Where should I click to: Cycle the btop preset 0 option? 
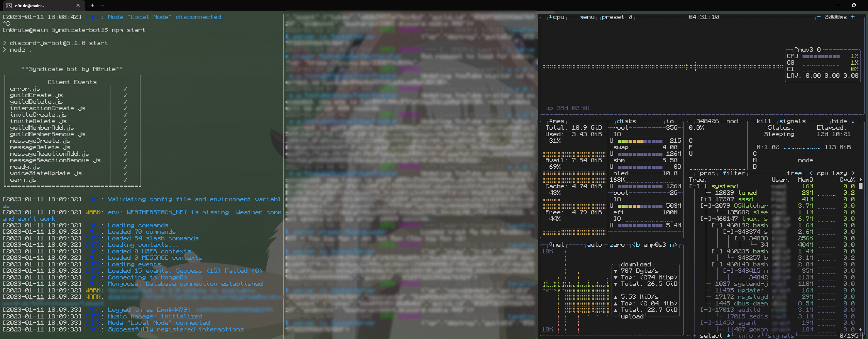617,17
